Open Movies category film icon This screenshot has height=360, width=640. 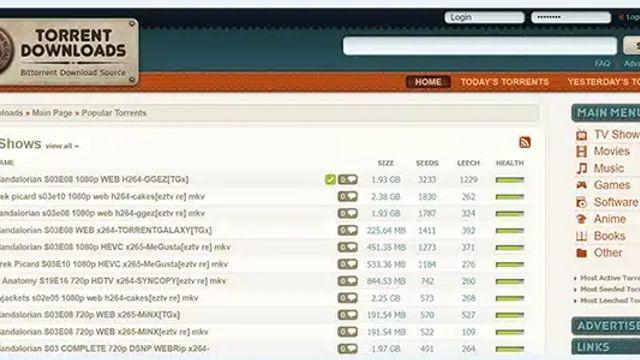click(581, 151)
